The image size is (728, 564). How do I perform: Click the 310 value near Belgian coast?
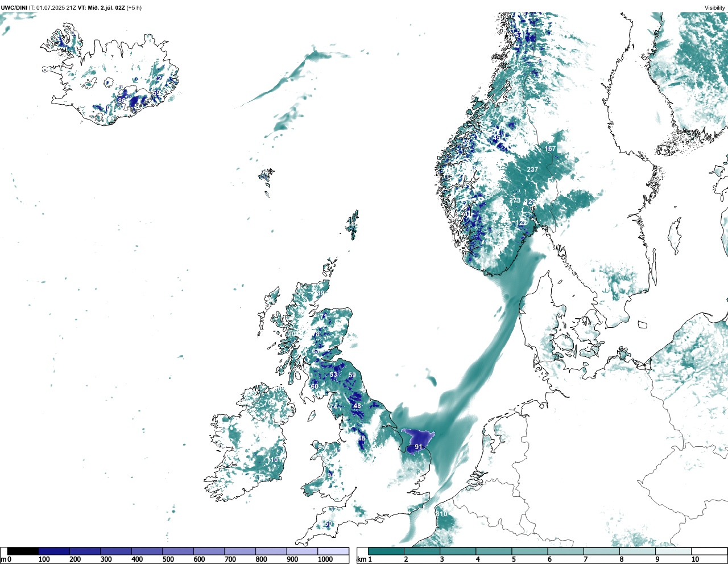442,514
